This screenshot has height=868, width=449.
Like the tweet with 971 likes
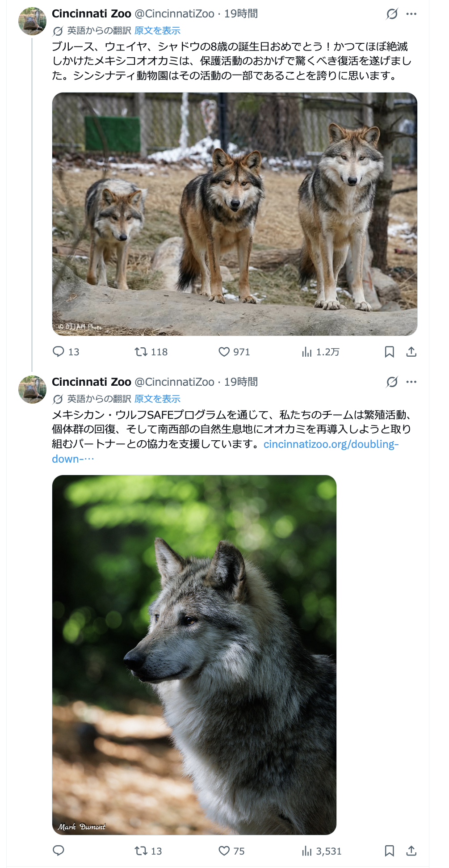pyautogui.click(x=224, y=352)
